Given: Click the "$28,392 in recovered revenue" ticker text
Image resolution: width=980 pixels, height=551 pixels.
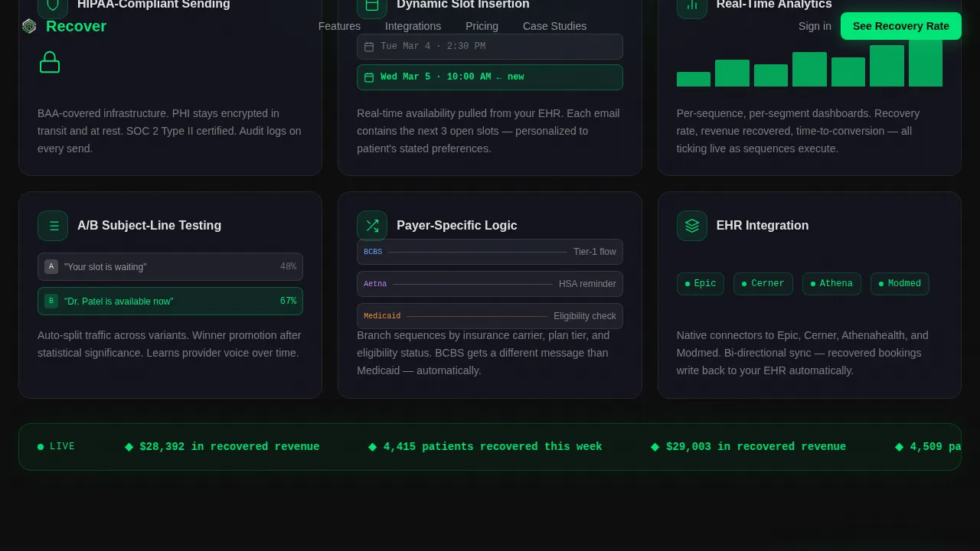Looking at the screenshot, I should (230, 447).
